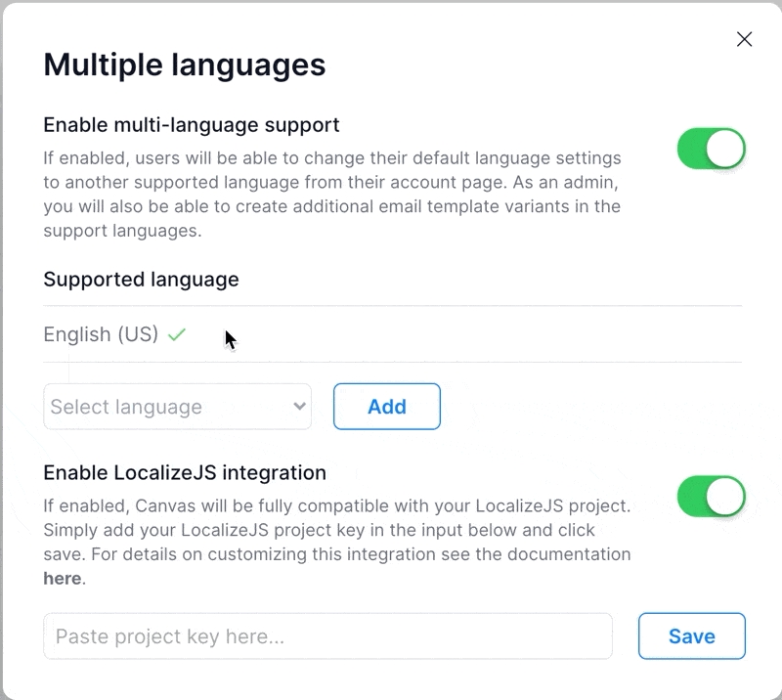Disable multi-language support switch
This screenshot has width=782, height=700.
(711, 150)
